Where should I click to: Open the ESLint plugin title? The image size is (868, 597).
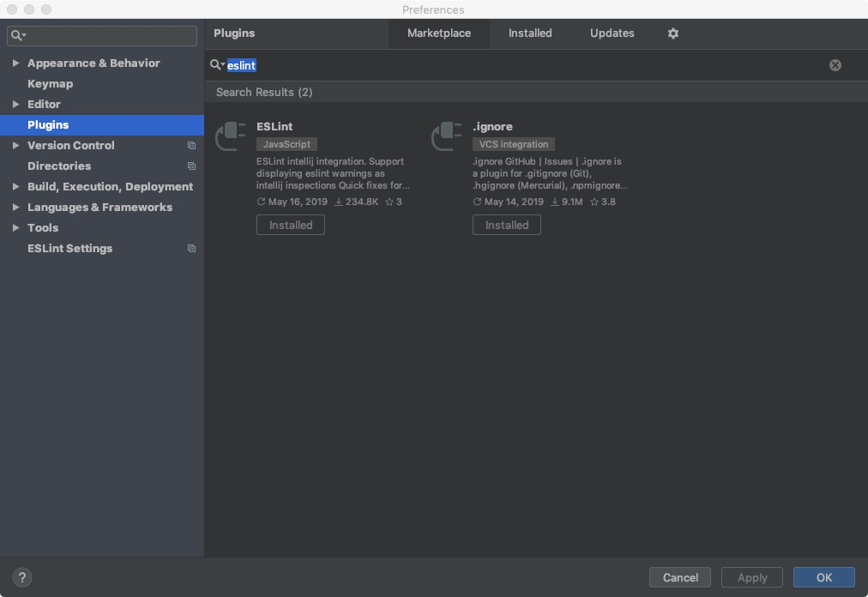(x=274, y=127)
